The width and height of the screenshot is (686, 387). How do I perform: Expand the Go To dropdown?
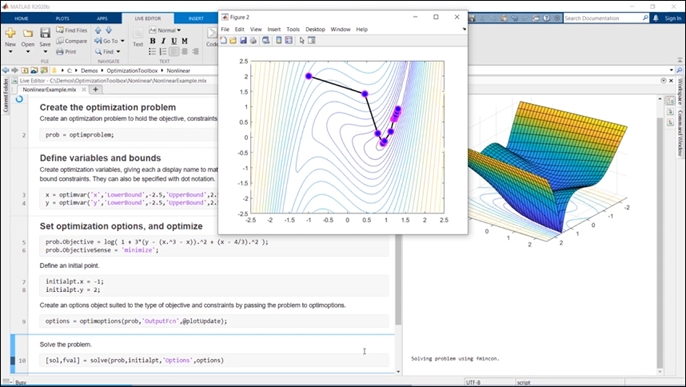point(122,41)
